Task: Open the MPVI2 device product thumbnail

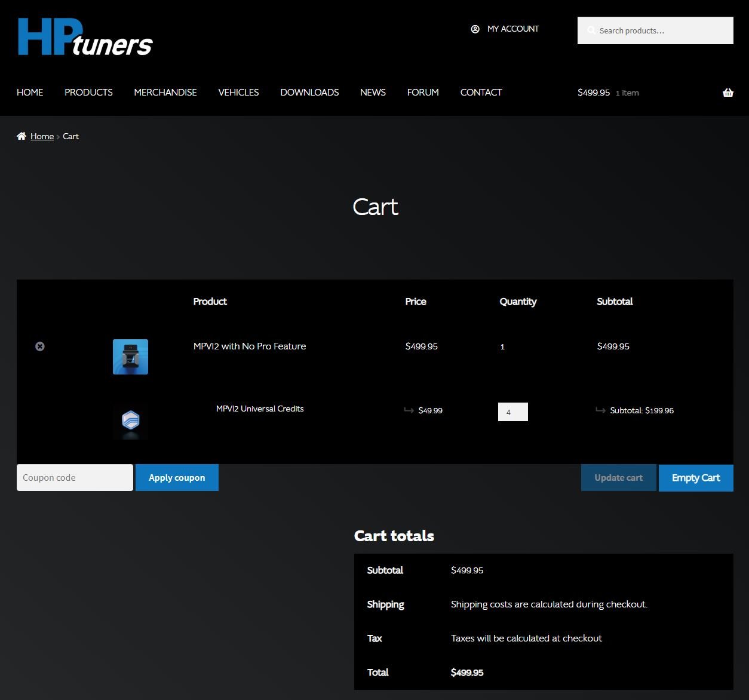Action: click(130, 357)
